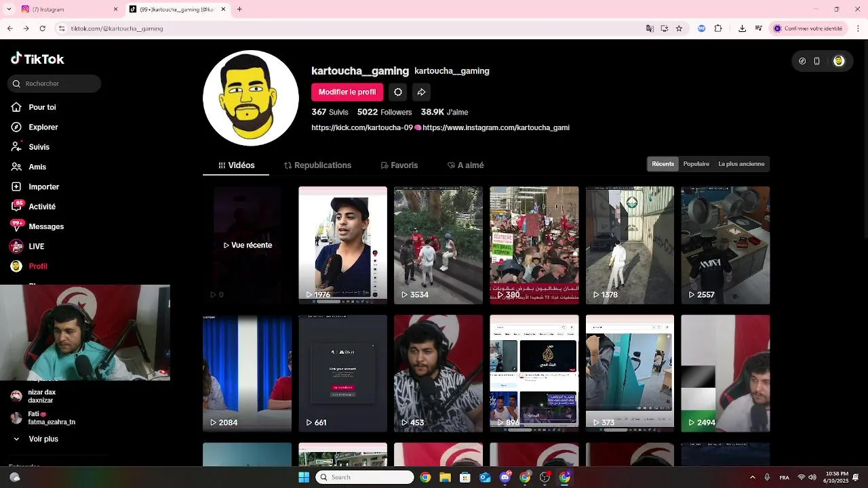
Task: Switch to the Instagram browser tab
Action: pos(68,9)
